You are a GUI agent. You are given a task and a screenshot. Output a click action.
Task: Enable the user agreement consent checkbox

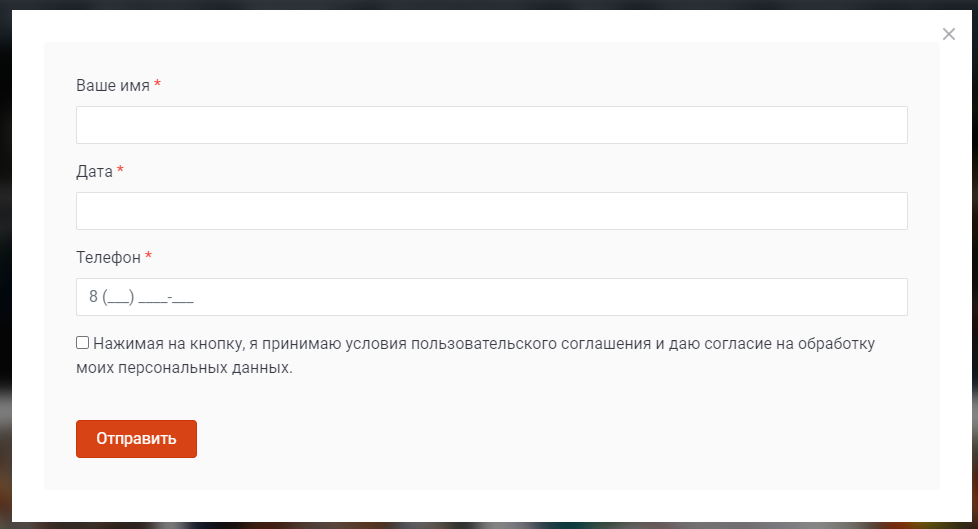[x=83, y=342]
